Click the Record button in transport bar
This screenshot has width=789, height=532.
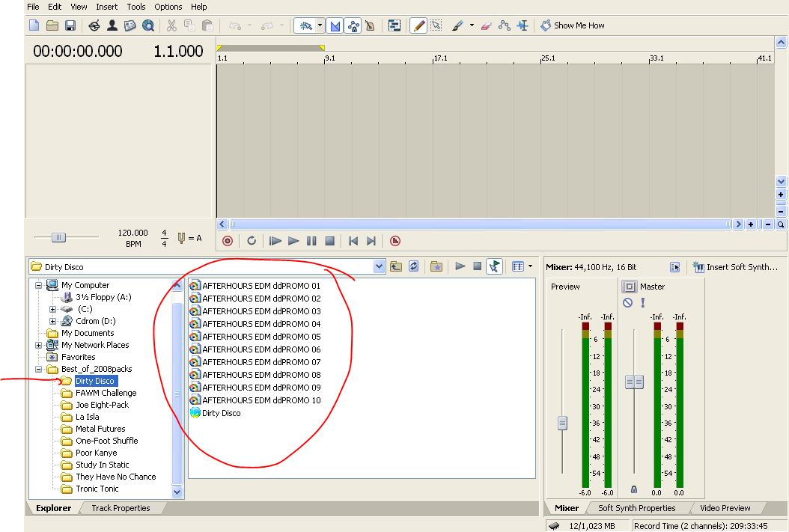(228, 241)
